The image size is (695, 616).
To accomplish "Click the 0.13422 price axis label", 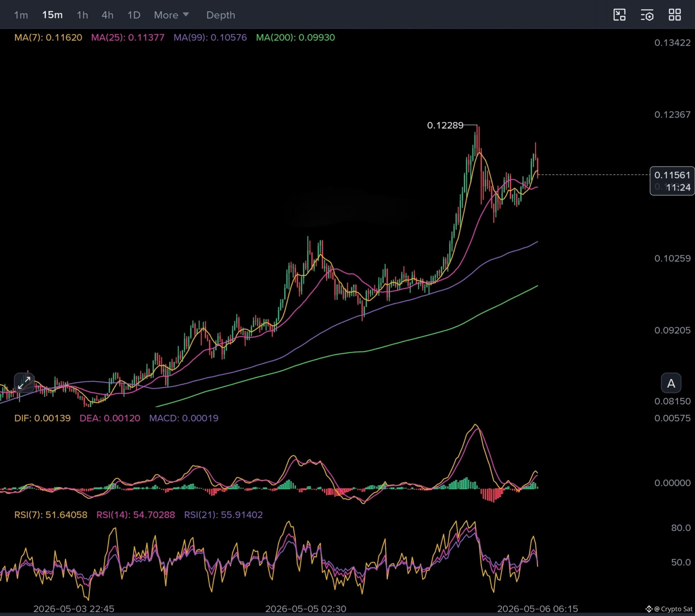I will coord(672,43).
